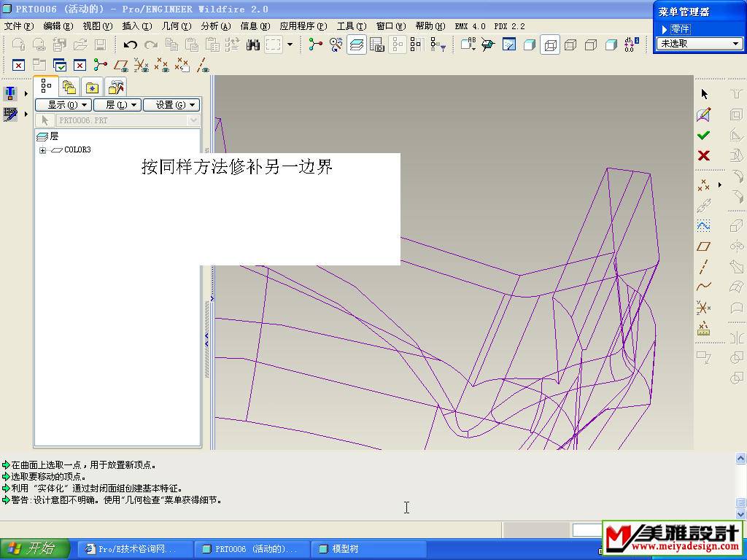Click the Undo arrow in the toolbar
Viewport: 747px width, 560px height.
(131, 44)
